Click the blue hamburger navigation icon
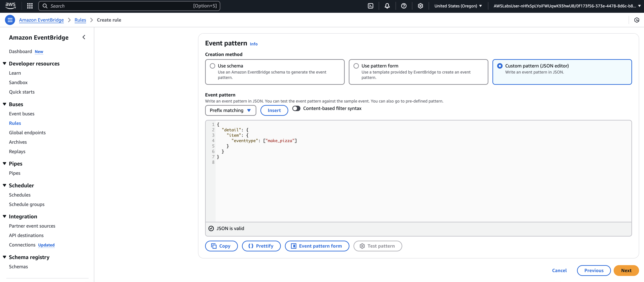This screenshot has height=282, width=644. tap(10, 20)
